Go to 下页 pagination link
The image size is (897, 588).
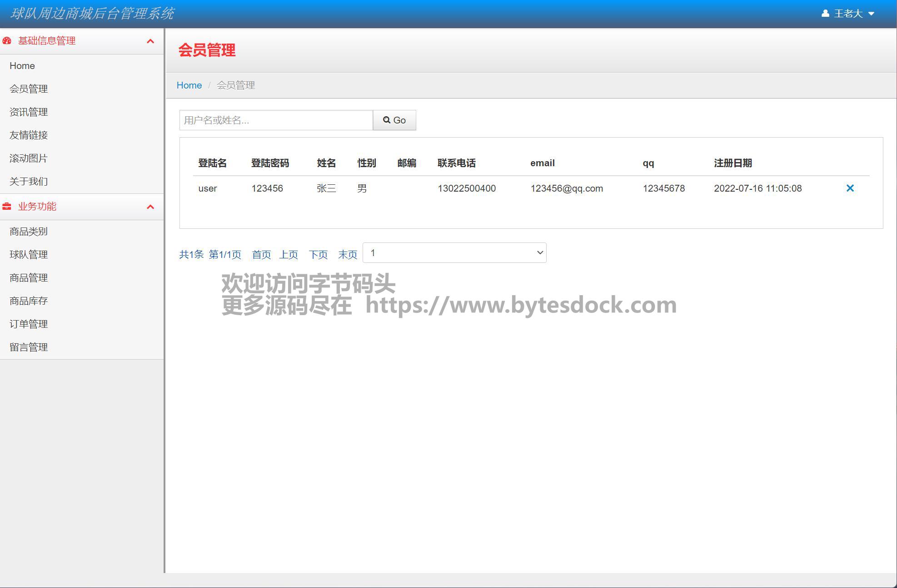pos(318,255)
